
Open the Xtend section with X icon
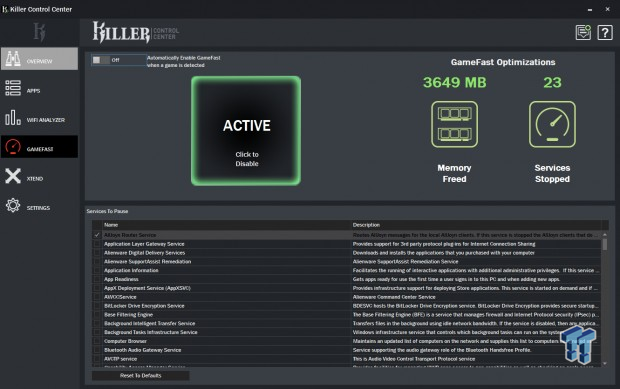(39, 176)
